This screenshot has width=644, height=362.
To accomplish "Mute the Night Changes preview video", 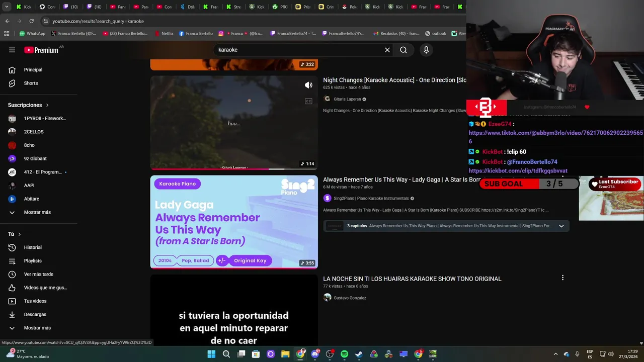I will (x=308, y=85).
